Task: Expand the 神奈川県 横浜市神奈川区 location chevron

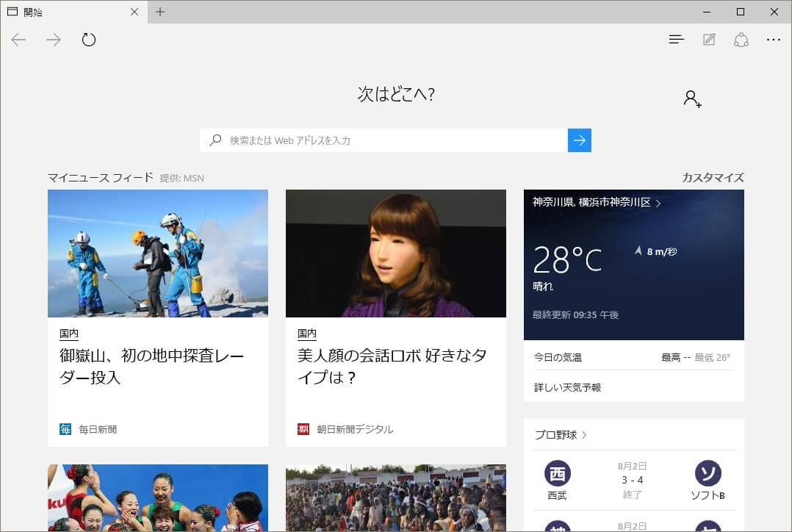Action: [x=658, y=203]
